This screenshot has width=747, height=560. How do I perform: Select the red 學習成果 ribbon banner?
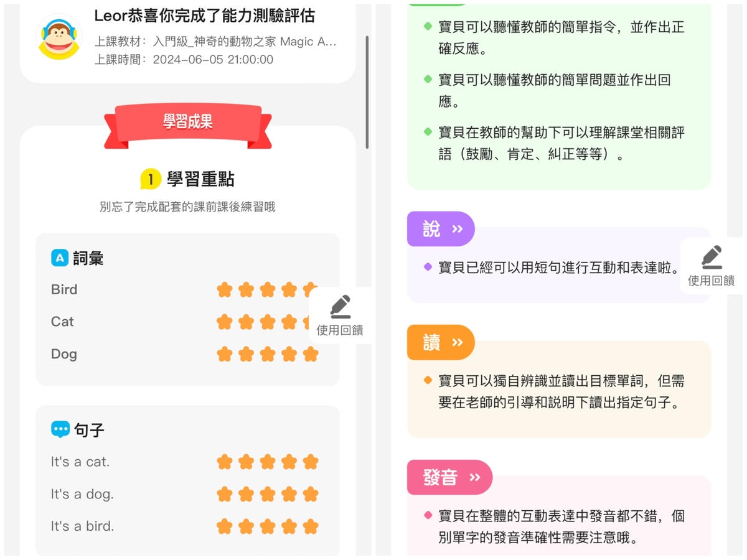point(188,123)
